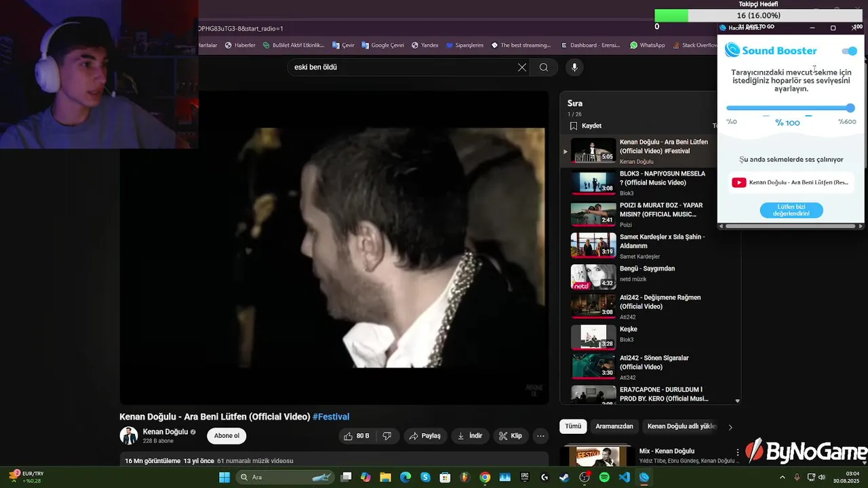Image resolution: width=868 pixels, height=488 pixels.
Task: Open the Google Çeviri bookmark
Action: tap(382, 45)
